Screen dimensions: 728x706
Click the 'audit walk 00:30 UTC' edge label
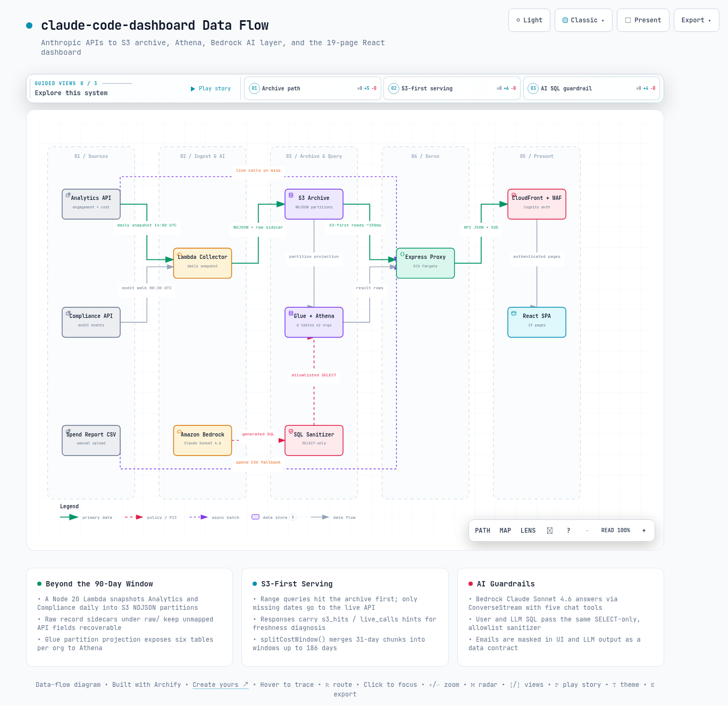147,288
